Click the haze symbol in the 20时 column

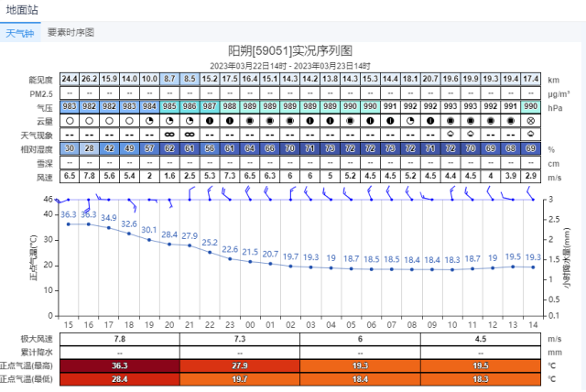click(169, 135)
